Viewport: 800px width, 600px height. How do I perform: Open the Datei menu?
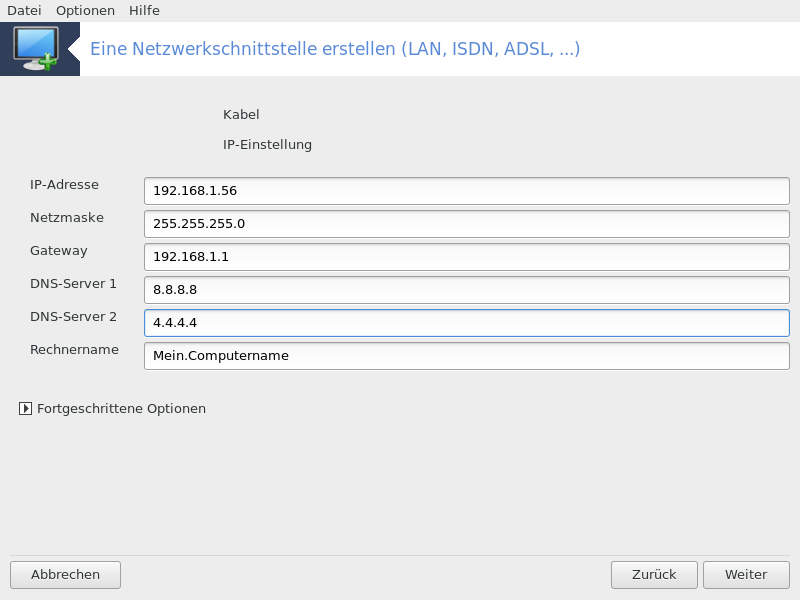[24, 11]
